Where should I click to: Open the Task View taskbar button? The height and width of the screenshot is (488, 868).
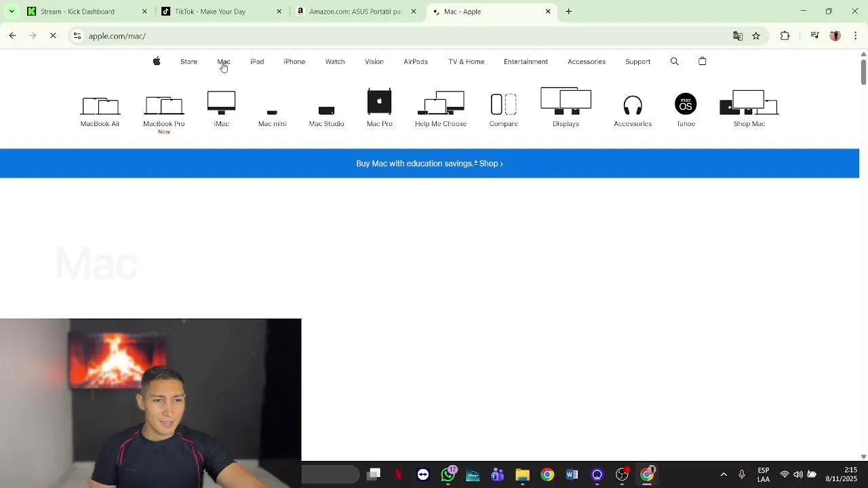[x=374, y=474]
